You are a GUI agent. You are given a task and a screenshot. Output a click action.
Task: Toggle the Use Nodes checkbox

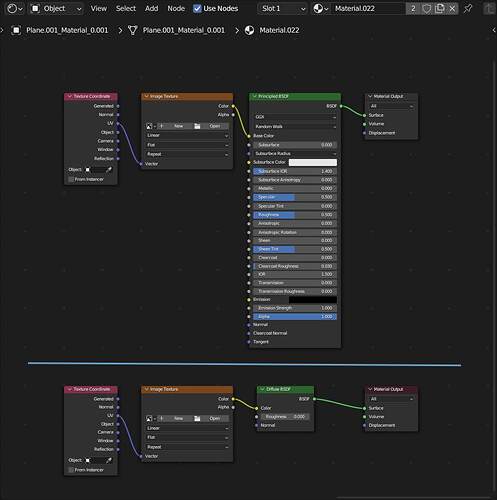click(x=197, y=9)
